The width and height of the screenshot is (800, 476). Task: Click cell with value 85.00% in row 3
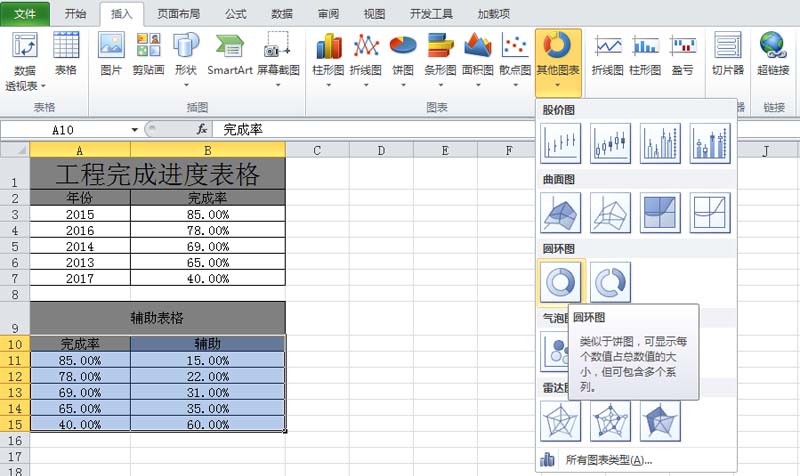[x=208, y=214]
